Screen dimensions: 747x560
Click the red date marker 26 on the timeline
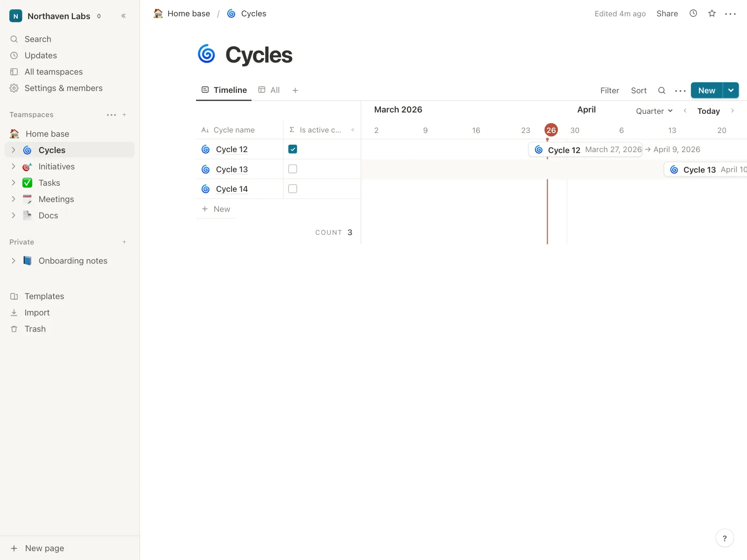(x=551, y=130)
